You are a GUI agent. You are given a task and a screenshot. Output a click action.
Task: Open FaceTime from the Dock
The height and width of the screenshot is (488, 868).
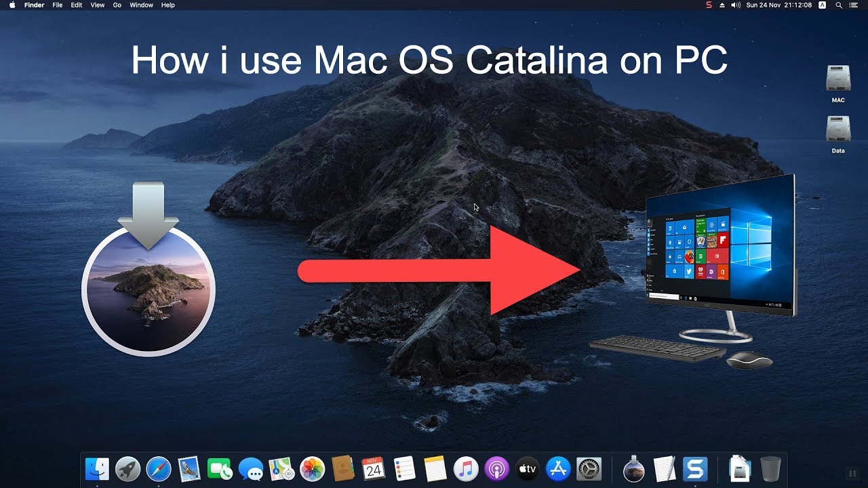[x=220, y=468]
